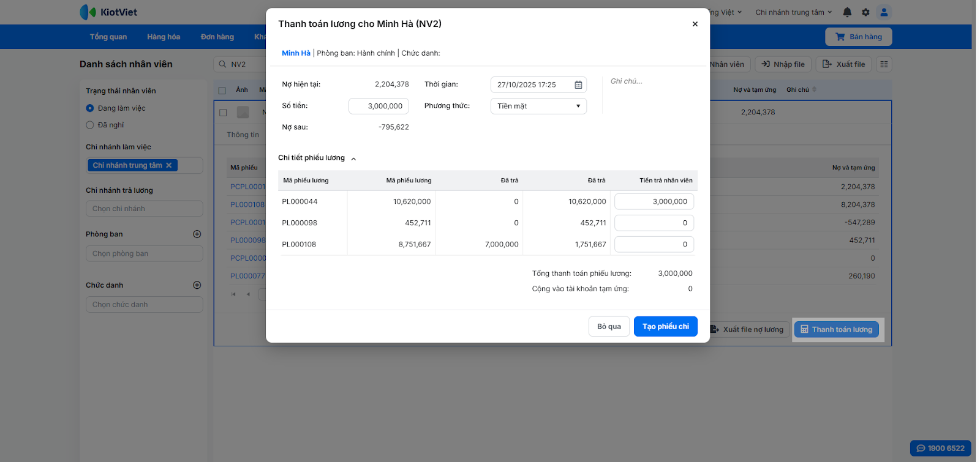This screenshot has width=980, height=462.
Task: Click the Số tiền input field
Action: [379, 106]
